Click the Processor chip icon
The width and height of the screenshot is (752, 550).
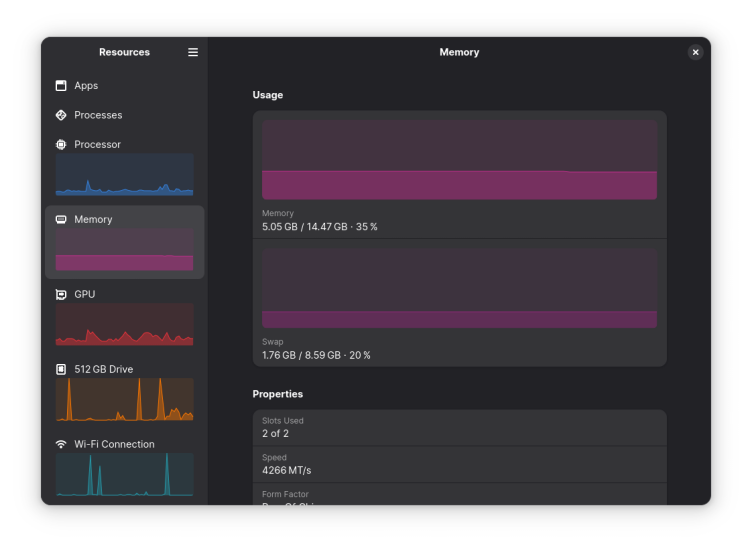[61, 144]
